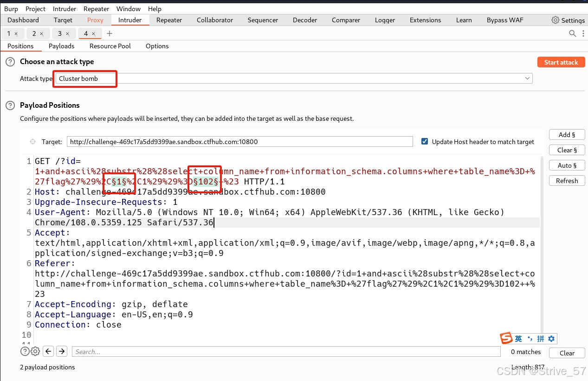
Task: Open the Project menu
Action: coord(35,9)
